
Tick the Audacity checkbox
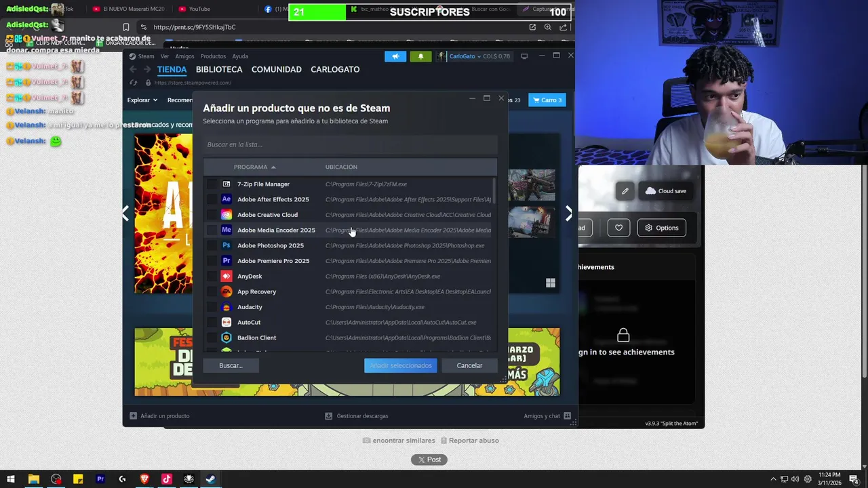(x=212, y=307)
